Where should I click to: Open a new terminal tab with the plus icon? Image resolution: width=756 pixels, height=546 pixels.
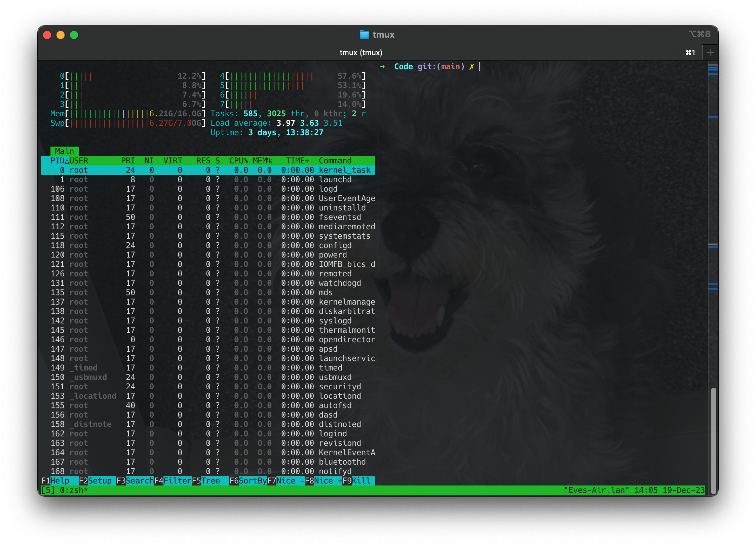tap(710, 52)
